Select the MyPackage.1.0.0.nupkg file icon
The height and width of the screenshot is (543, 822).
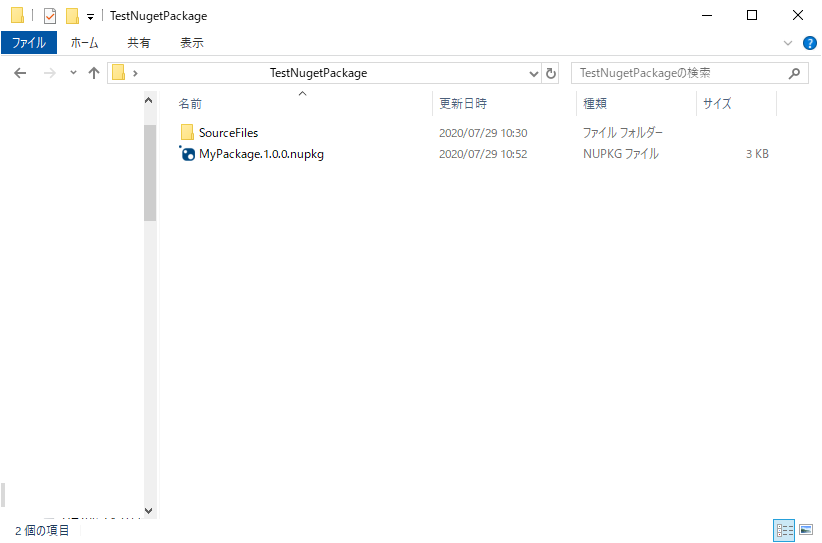click(187, 154)
